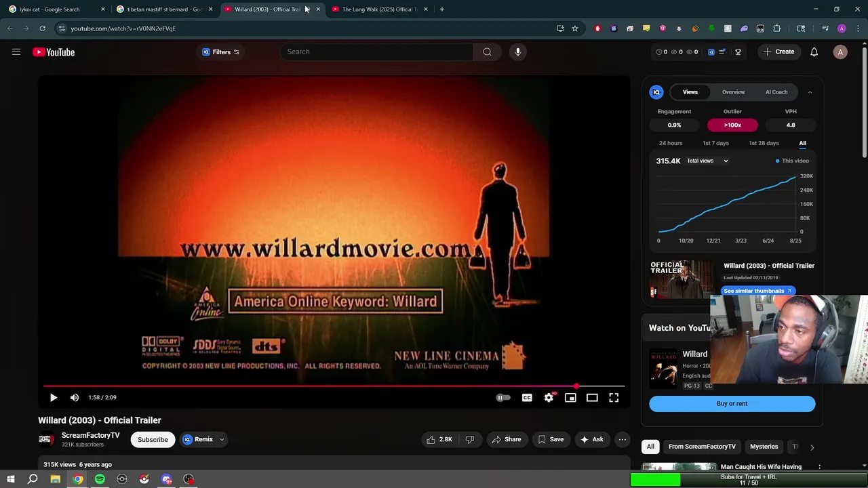Bookmark this page with the star icon
Viewport: 868px width, 488px height.
point(575,28)
